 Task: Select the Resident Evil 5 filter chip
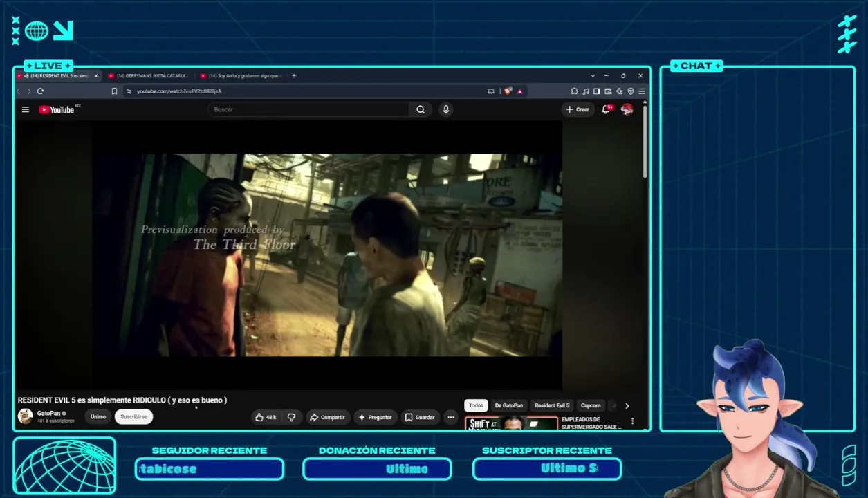tap(552, 406)
